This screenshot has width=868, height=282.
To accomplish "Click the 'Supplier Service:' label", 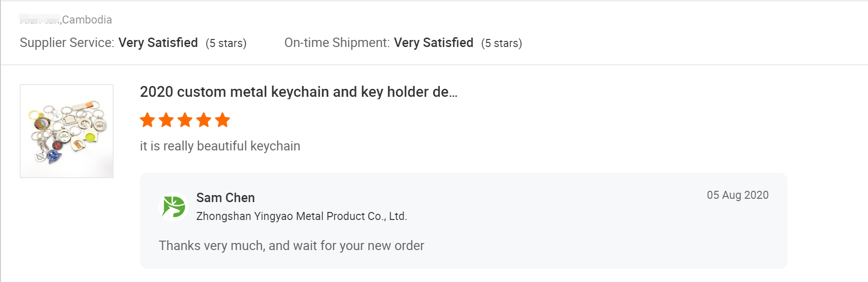I will [x=67, y=43].
